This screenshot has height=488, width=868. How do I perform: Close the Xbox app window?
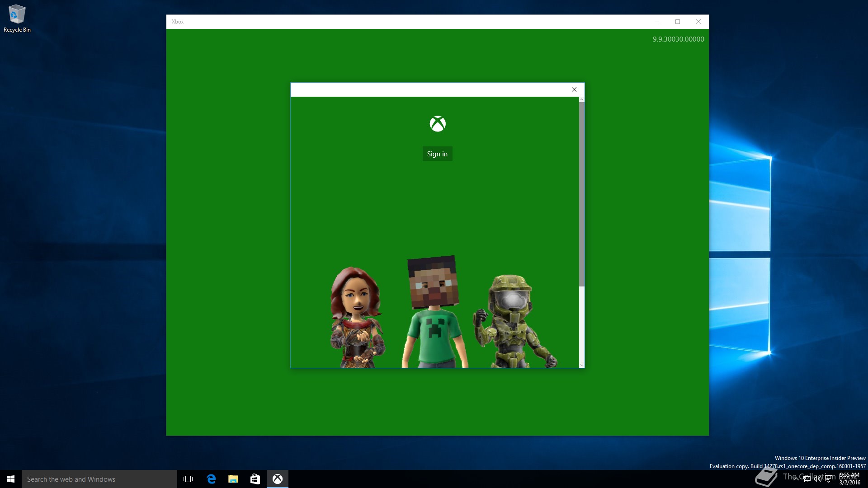coord(698,22)
